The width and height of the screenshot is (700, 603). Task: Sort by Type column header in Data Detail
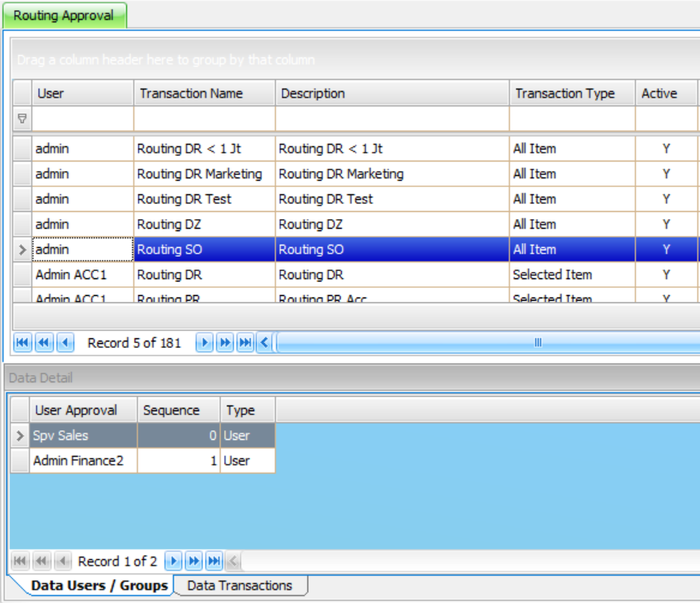point(248,409)
